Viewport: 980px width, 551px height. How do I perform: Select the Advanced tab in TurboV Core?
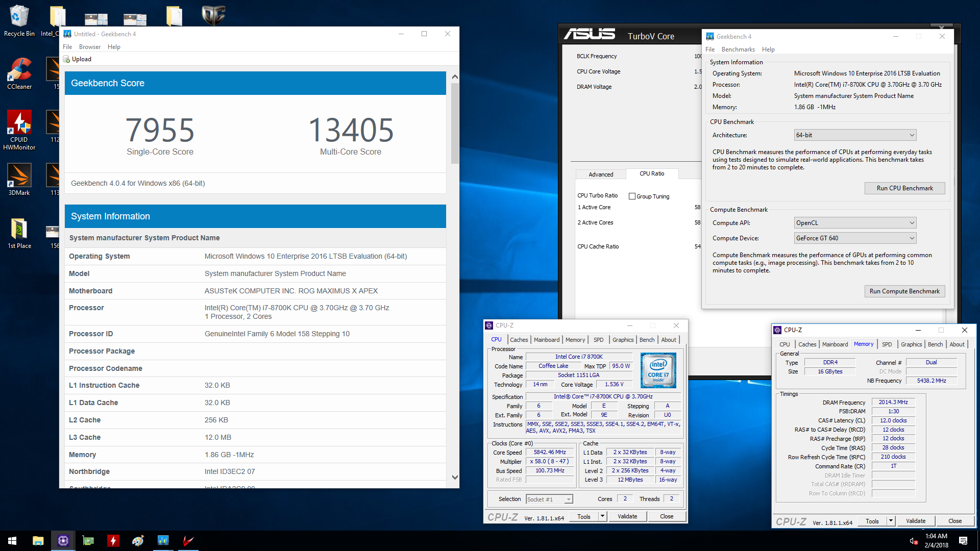click(601, 174)
